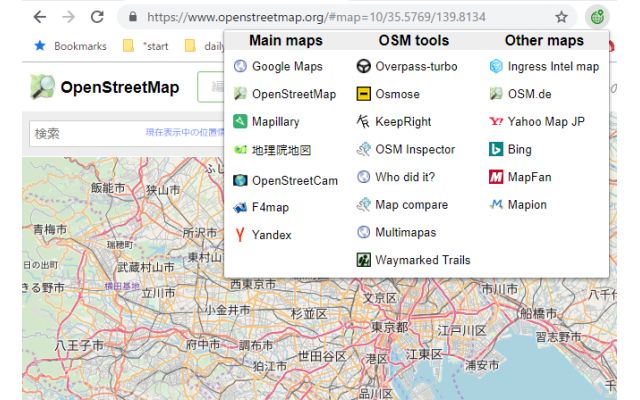
Task: Click the red Yandex Y icon
Action: pyautogui.click(x=240, y=235)
